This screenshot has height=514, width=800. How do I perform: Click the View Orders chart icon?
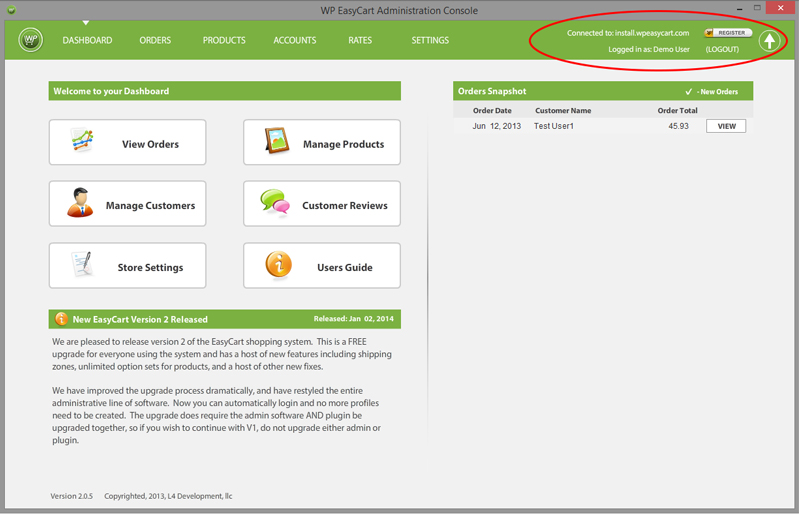82,140
